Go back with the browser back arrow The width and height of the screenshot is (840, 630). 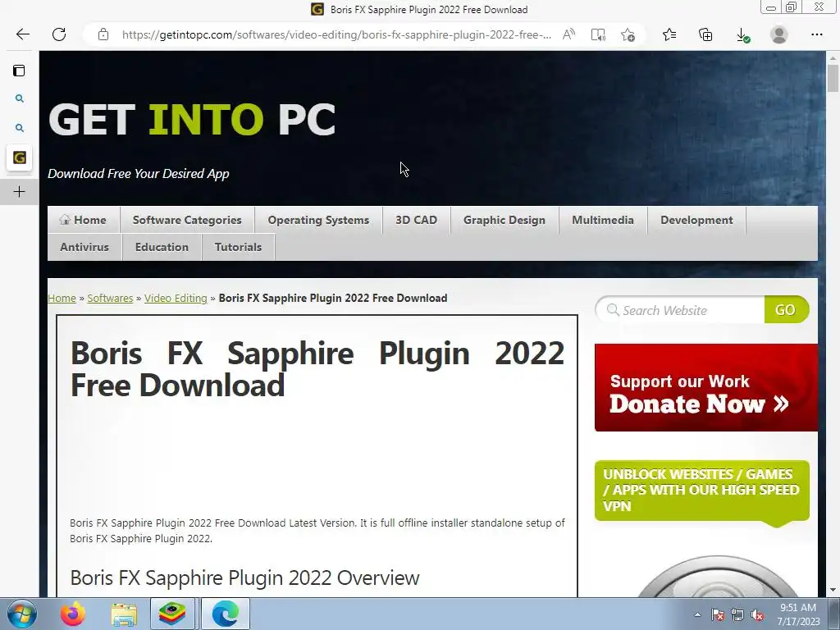point(22,34)
